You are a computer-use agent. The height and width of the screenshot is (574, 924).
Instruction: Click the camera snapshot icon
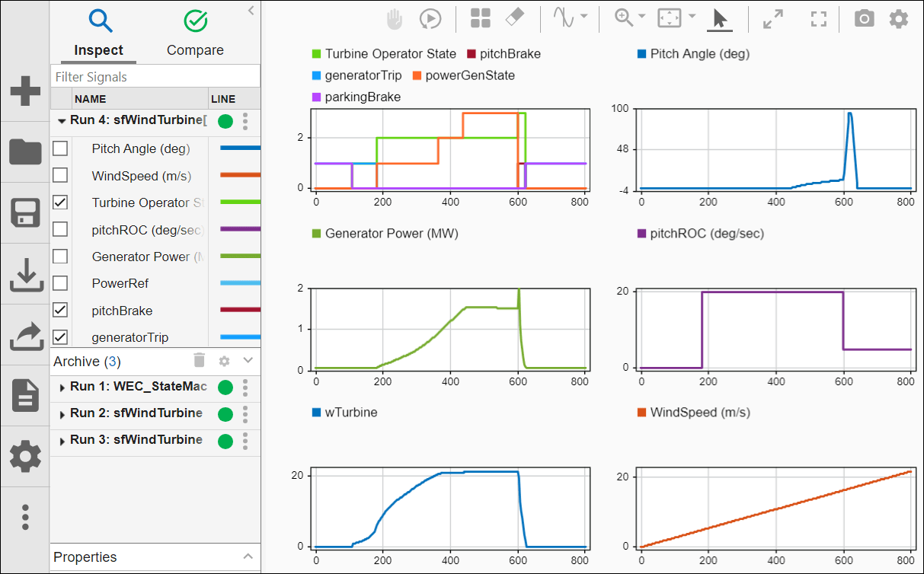(864, 19)
